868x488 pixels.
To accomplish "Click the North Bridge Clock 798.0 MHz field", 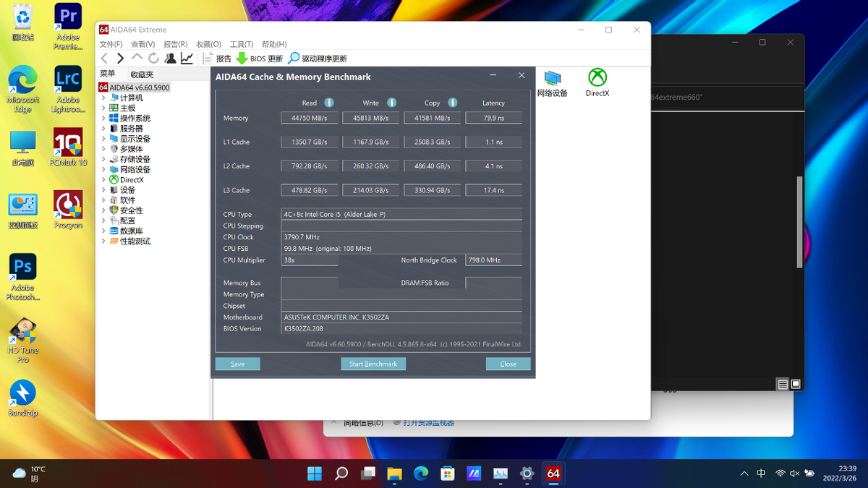I will (x=493, y=260).
